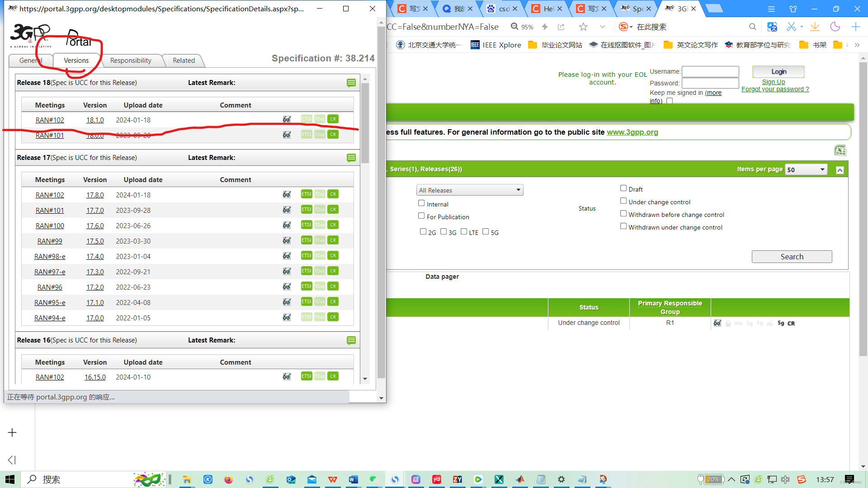Screen dimensions: 868x488
Task: Check the Under change control checkbox
Action: pos(623,201)
